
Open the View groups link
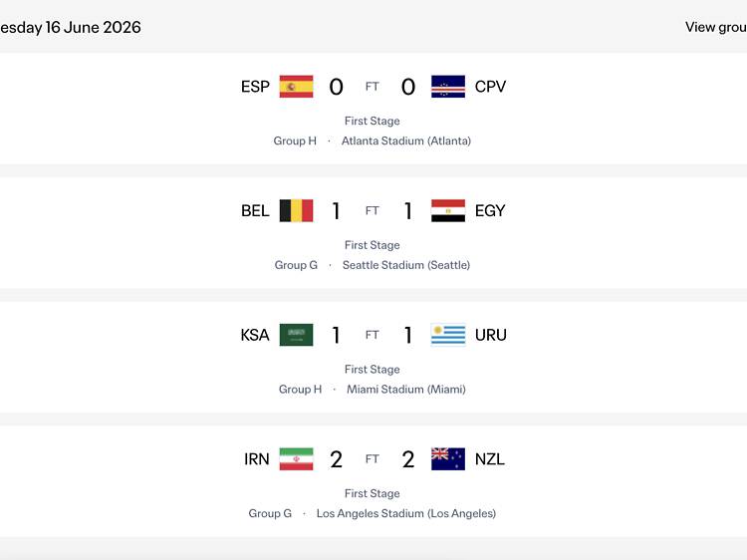click(715, 27)
